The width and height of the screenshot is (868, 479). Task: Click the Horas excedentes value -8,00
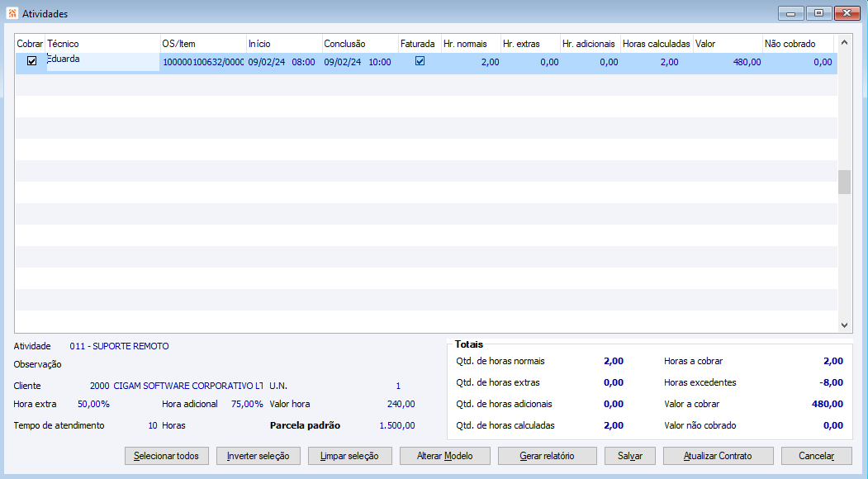[831, 382]
